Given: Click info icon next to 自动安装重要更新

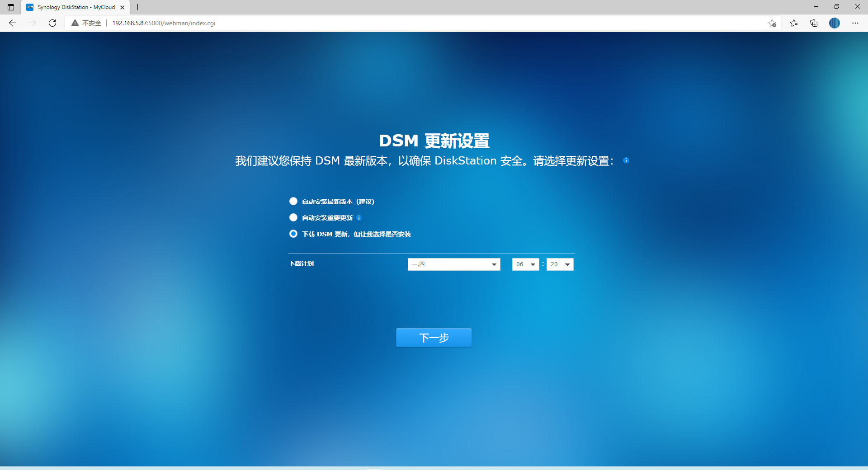Looking at the screenshot, I should [359, 218].
